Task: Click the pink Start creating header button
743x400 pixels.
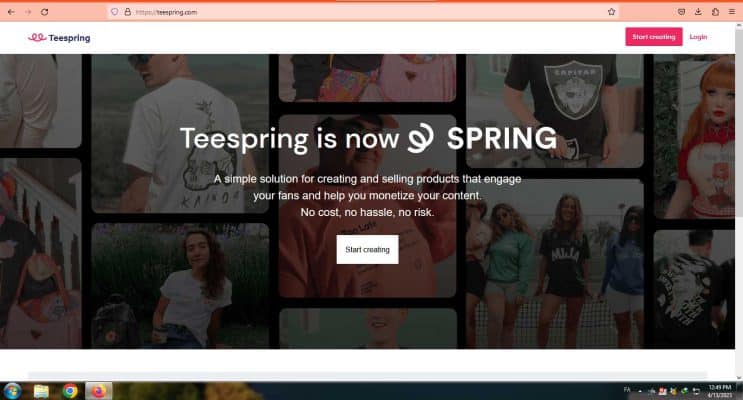Action: pos(653,36)
